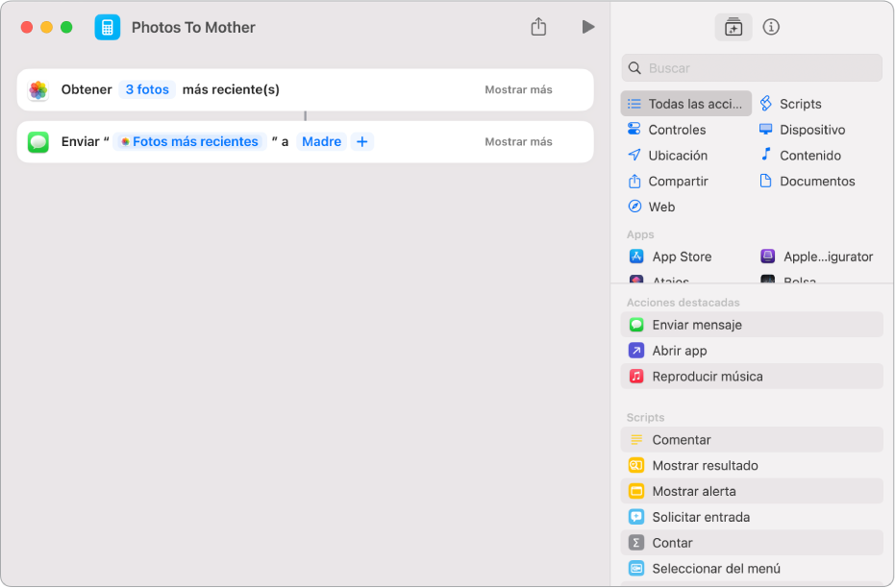Image resolution: width=895 pixels, height=588 pixels.
Task: Open the action library panel icon
Action: (733, 27)
